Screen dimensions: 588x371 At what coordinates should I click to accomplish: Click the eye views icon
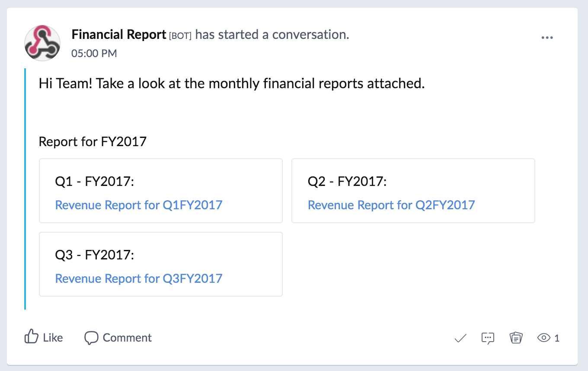[x=543, y=338]
